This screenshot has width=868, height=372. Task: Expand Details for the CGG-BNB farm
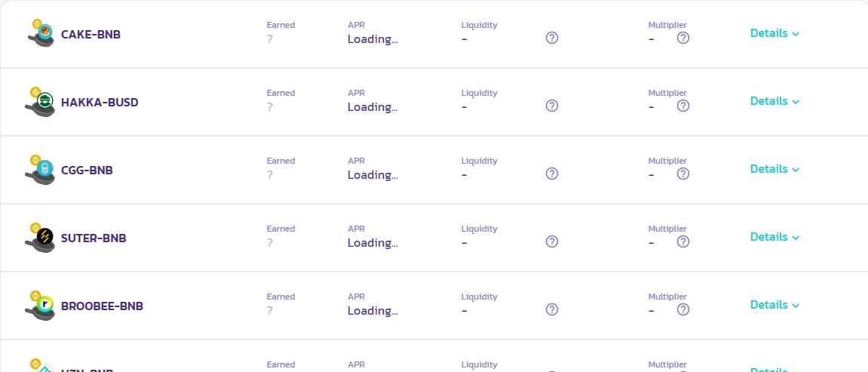click(x=774, y=169)
